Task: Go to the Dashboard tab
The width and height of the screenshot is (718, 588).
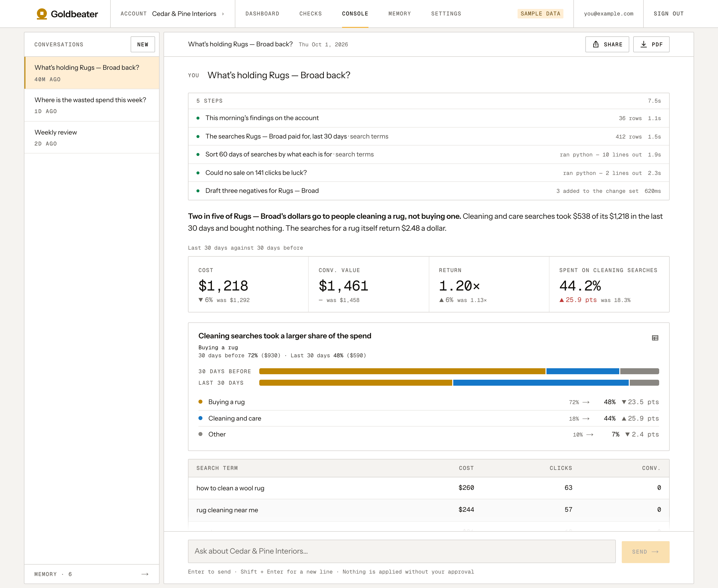Action: (x=262, y=14)
